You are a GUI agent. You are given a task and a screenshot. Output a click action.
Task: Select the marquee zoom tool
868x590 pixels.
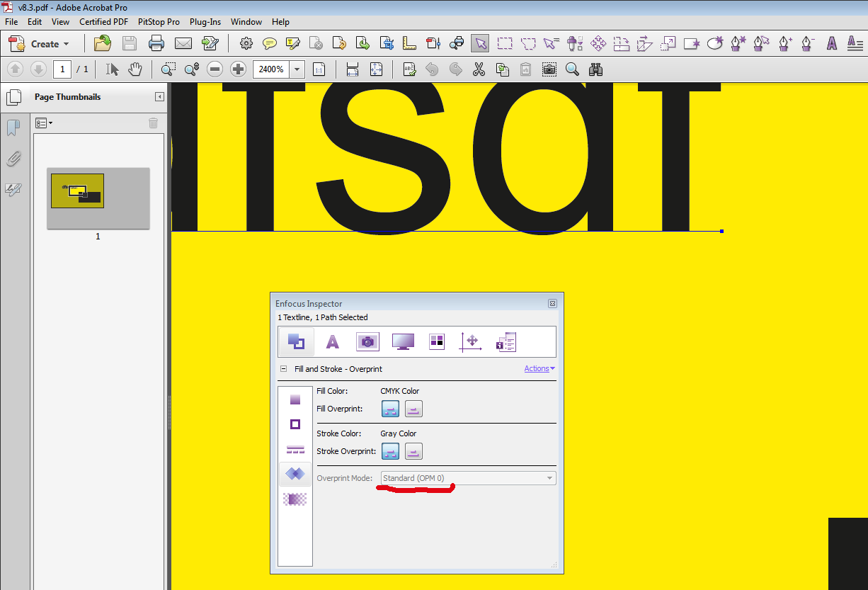pyautogui.click(x=168, y=69)
